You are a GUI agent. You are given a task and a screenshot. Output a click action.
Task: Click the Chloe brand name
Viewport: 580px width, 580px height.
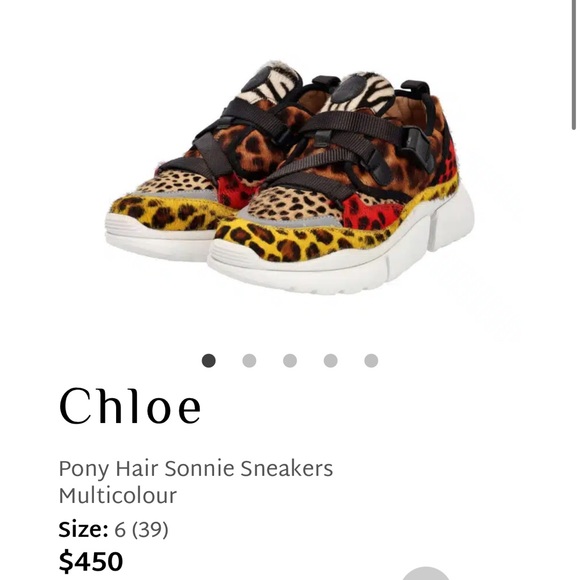(x=130, y=406)
